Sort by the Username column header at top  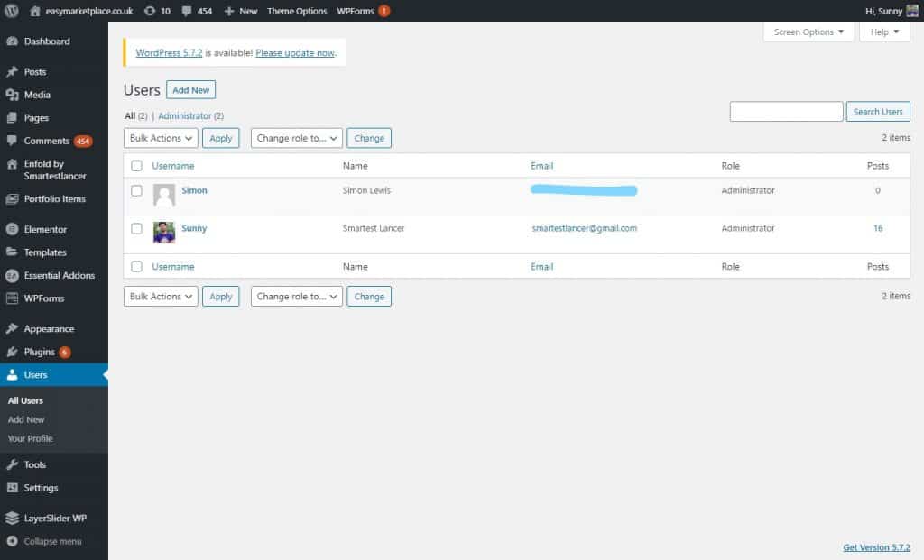coord(173,166)
